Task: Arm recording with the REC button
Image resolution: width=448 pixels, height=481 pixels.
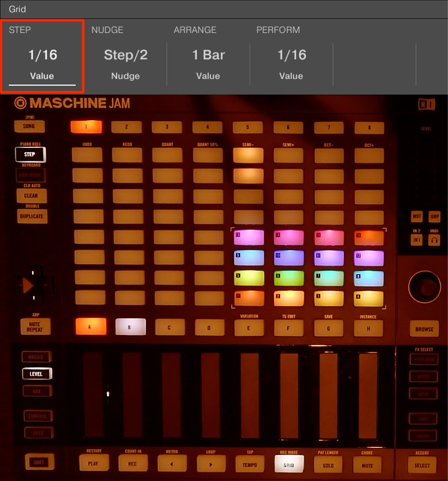Action: click(x=133, y=464)
